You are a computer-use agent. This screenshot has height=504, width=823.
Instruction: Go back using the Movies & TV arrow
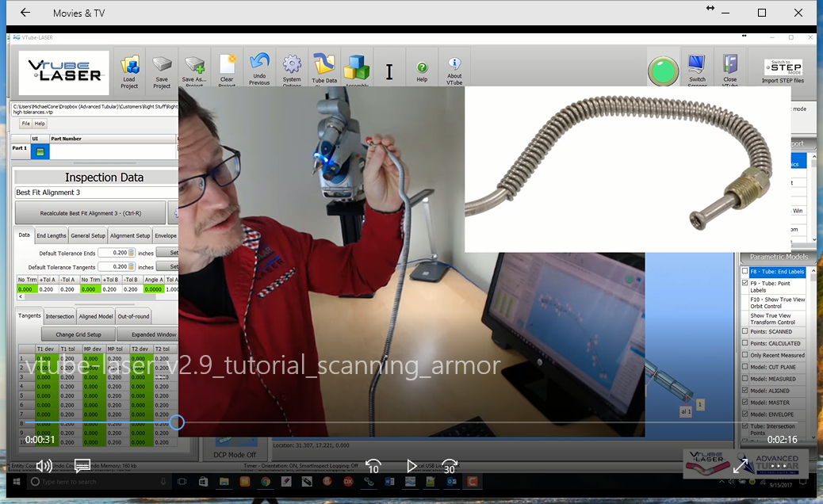tap(25, 13)
